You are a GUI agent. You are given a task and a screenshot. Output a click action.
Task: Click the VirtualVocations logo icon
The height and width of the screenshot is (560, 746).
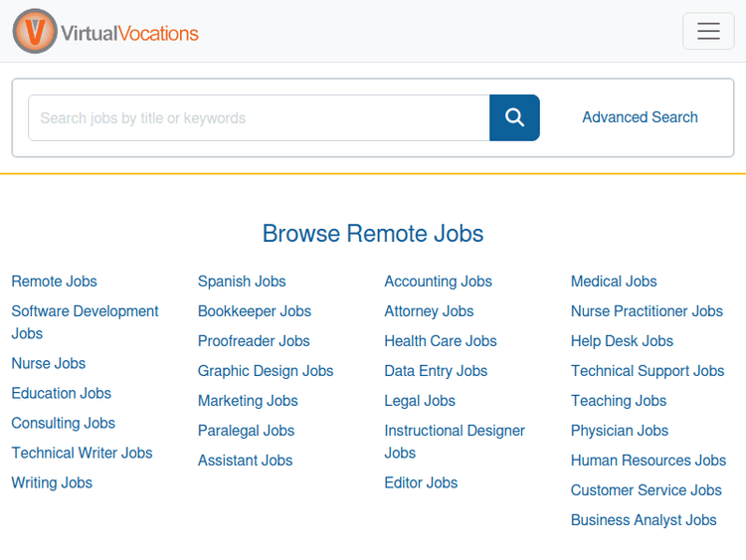(x=35, y=31)
